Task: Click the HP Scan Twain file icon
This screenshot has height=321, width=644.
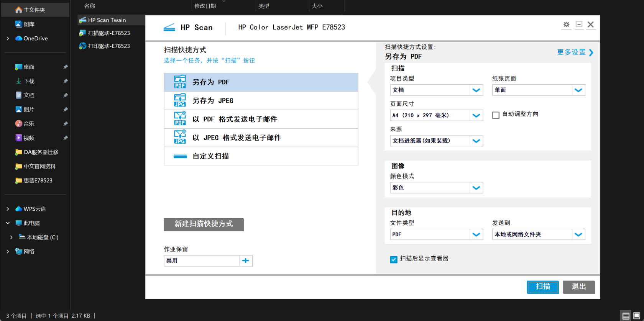Action: pyautogui.click(x=83, y=20)
